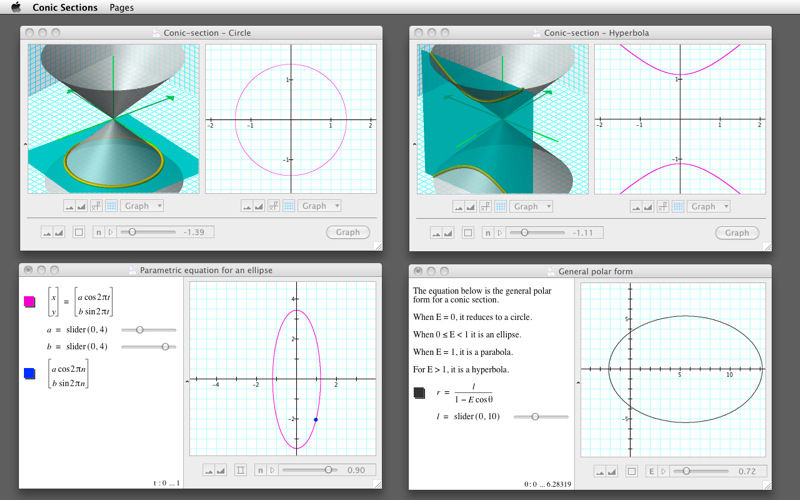Click the -1.11 value field in Hyperbola window
800x500 pixels.
pyautogui.click(x=583, y=233)
